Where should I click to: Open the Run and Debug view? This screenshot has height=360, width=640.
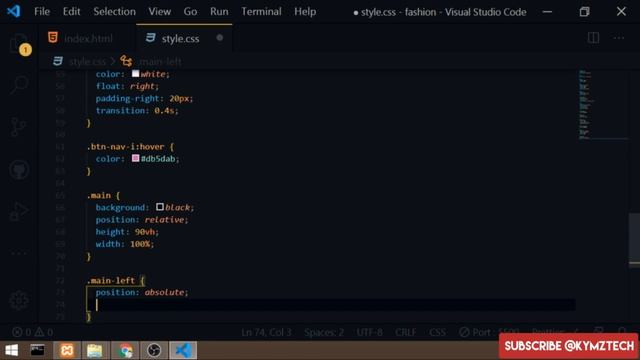pos(19,211)
